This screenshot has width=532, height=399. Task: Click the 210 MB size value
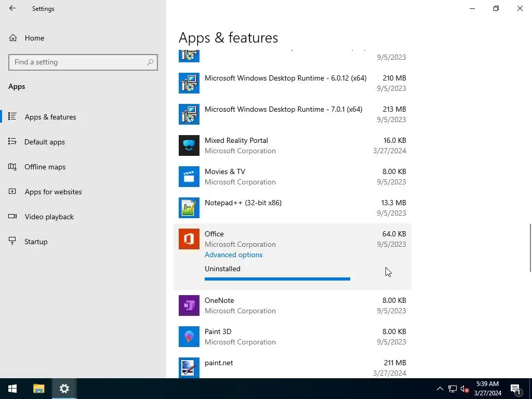click(394, 78)
